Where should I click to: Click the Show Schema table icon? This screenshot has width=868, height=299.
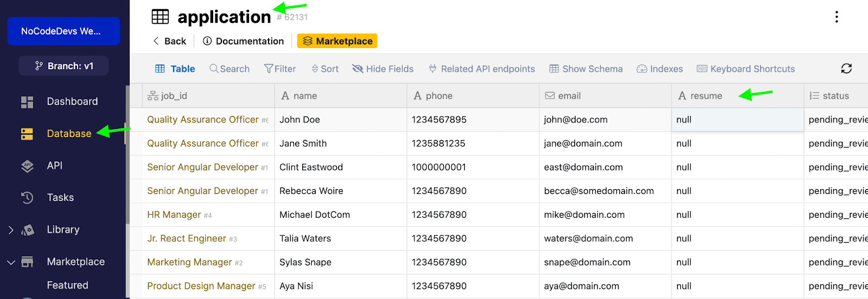[554, 69]
